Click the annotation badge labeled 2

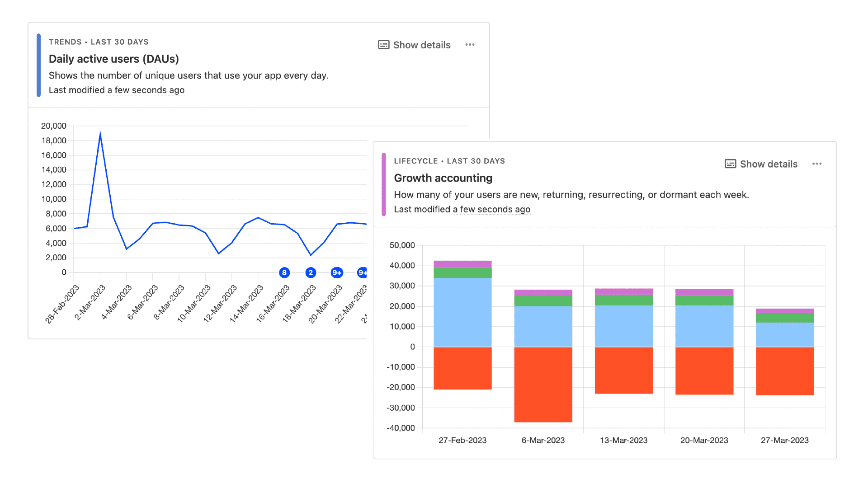(311, 272)
